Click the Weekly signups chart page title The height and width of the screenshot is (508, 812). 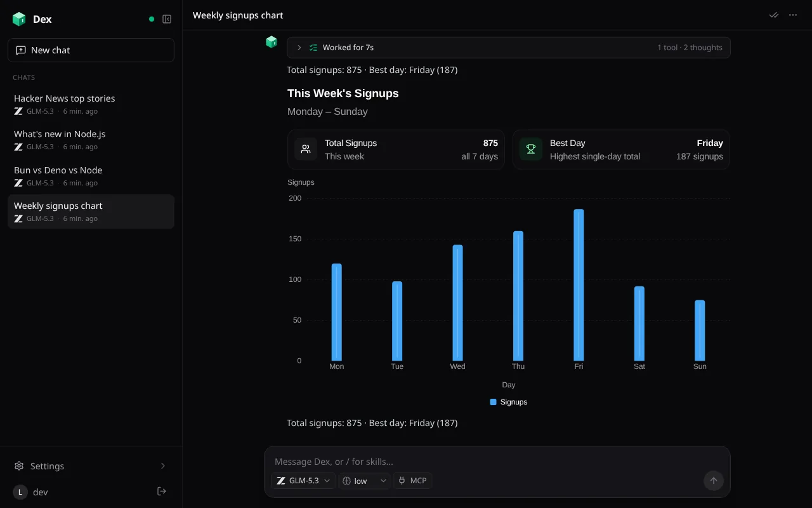pos(238,15)
